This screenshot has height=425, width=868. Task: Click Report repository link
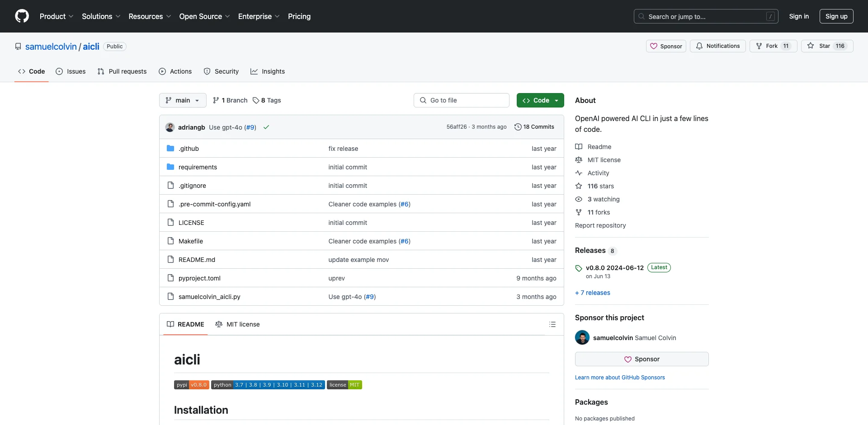(600, 225)
